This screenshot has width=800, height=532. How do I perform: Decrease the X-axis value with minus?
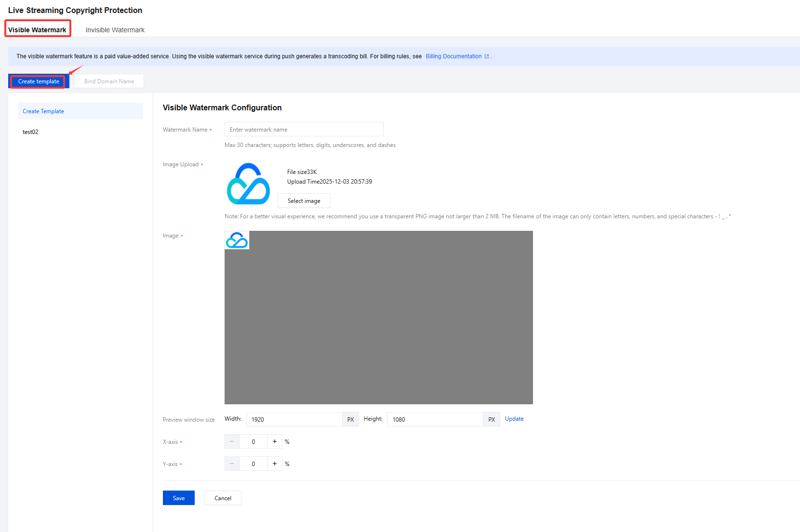point(232,441)
